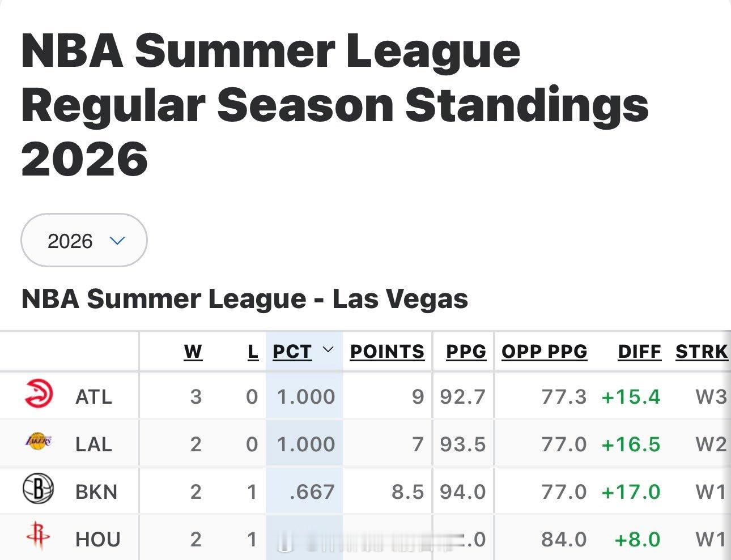Sort table by POINTS header
The width and height of the screenshot is (731, 560).
coord(387,352)
